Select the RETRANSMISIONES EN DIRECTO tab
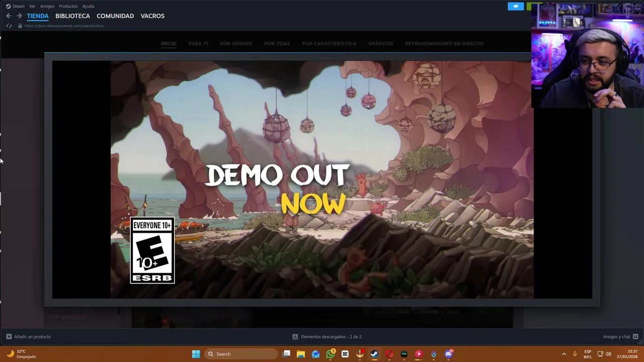 [444, 44]
